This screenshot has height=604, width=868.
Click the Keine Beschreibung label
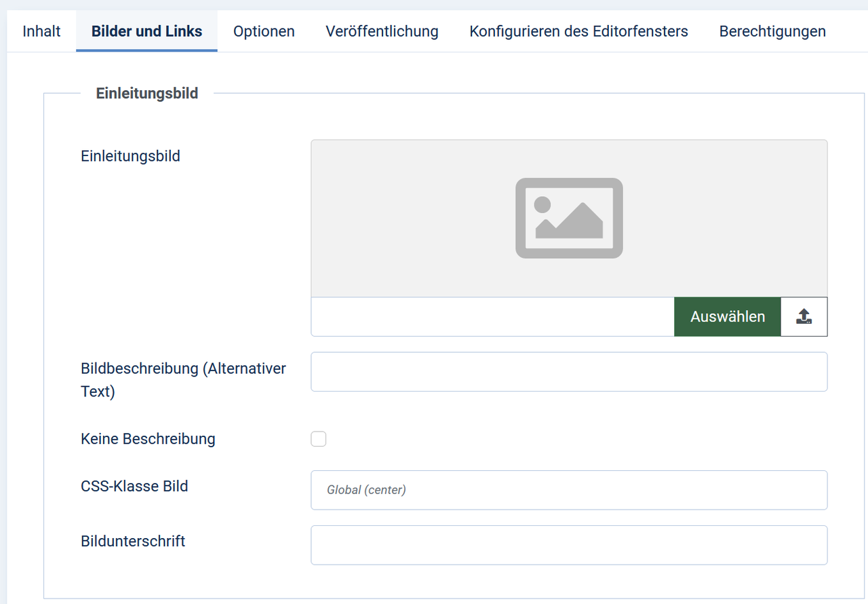[x=148, y=439]
